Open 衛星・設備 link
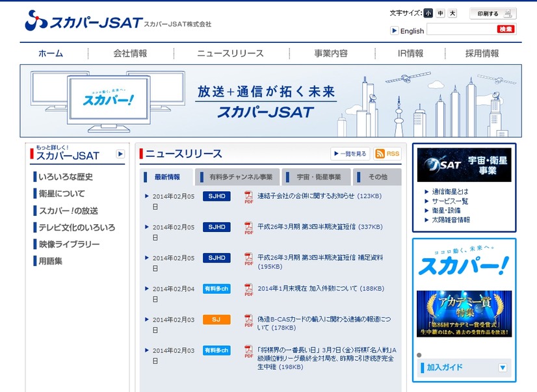The height and width of the screenshot is (392, 537). click(446, 211)
